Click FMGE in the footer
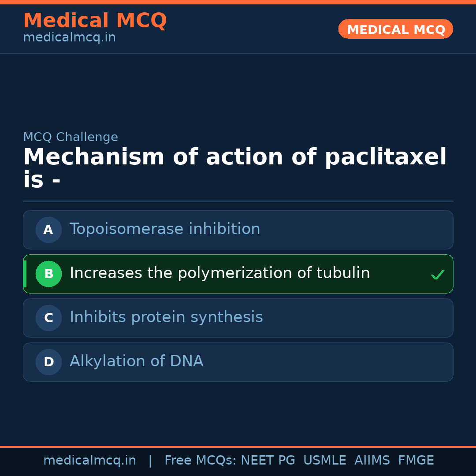476x476 pixels. click(416, 461)
